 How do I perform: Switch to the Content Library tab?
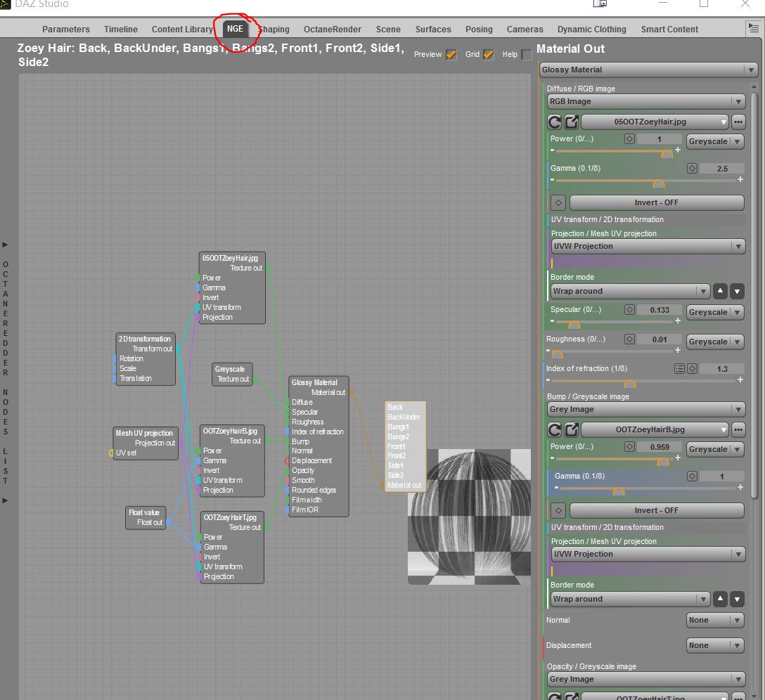tap(182, 30)
